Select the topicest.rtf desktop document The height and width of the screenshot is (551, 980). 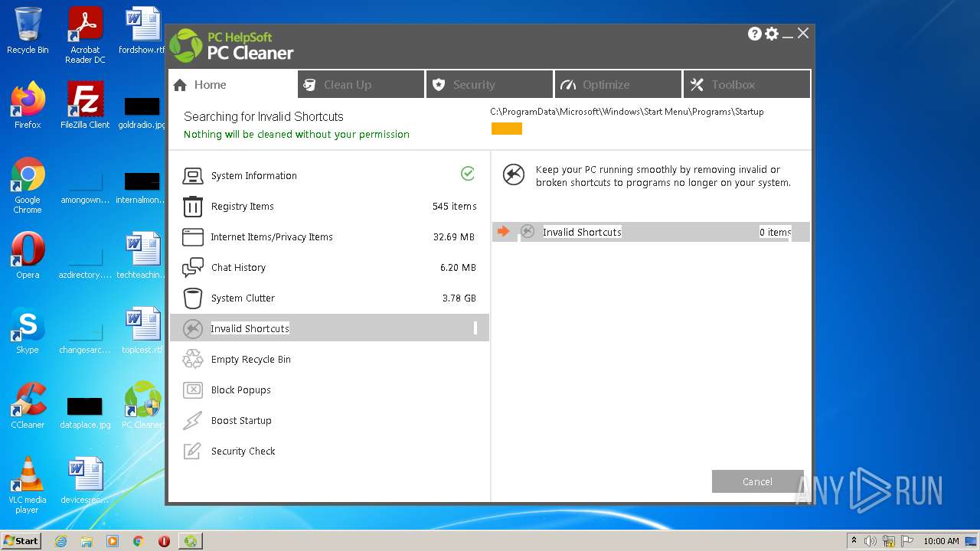(142, 331)
